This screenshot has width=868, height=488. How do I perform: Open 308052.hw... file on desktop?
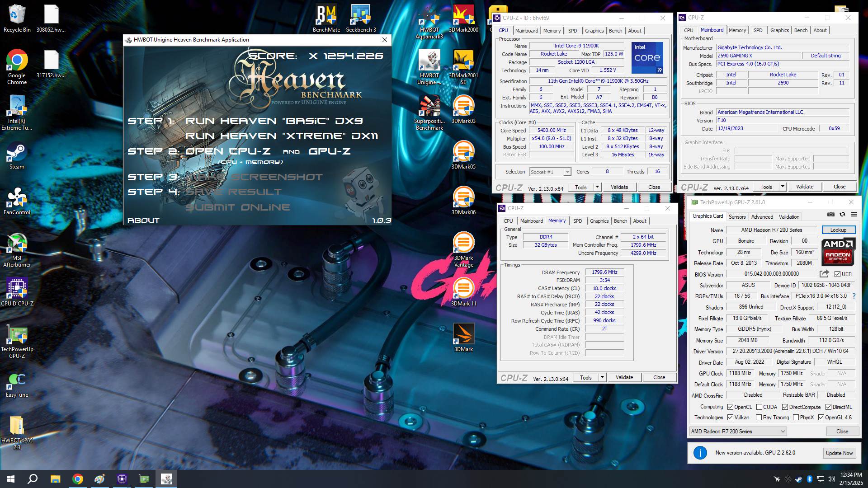51,18
